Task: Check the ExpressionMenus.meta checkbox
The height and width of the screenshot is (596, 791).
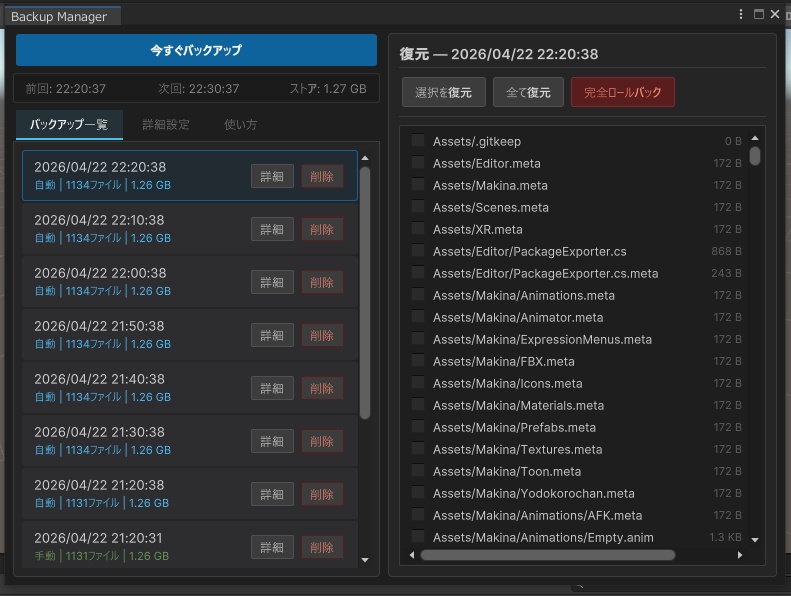Action: [418, 339]
